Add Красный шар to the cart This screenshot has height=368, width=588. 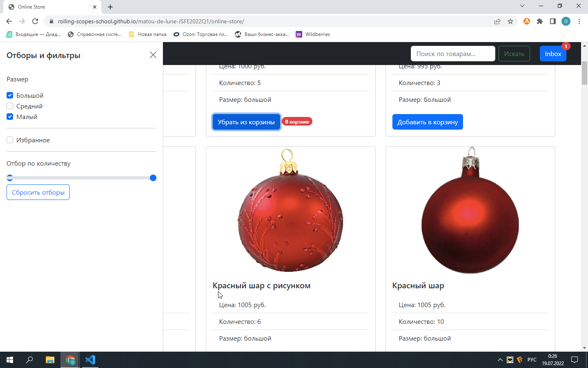[428, 122]
